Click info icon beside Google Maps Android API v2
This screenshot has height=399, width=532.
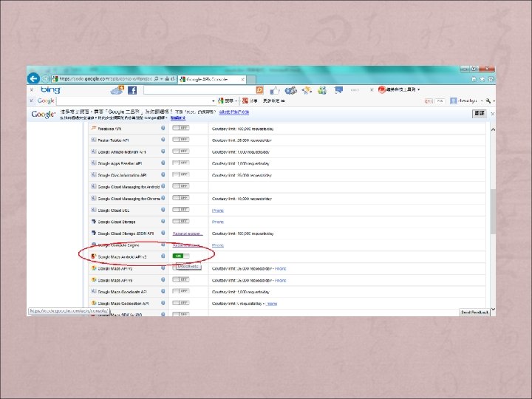point(163,256)
